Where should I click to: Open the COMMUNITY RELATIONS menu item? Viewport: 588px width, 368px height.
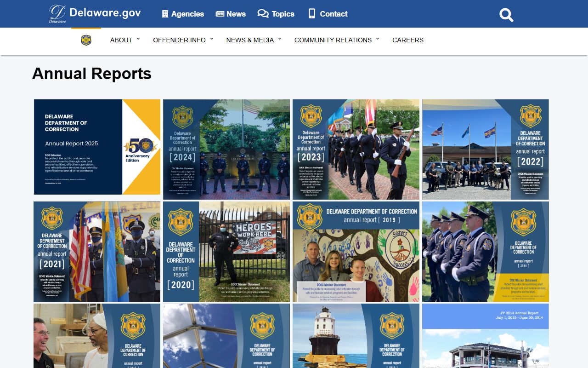pos(333,40)
